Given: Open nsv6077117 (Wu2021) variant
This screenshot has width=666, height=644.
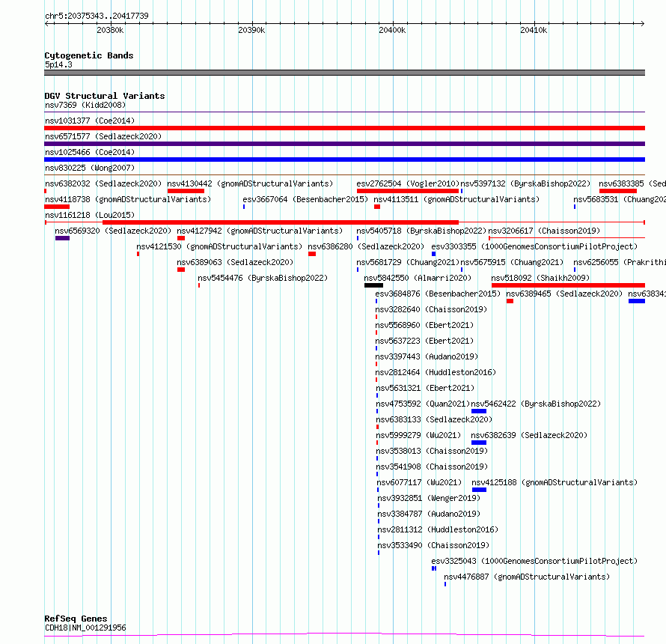Looking at the screenshot, I should [420, 482].
